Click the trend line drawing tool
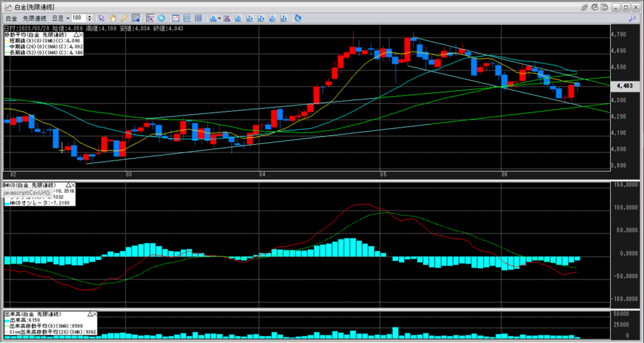 (x=136, y=18)
